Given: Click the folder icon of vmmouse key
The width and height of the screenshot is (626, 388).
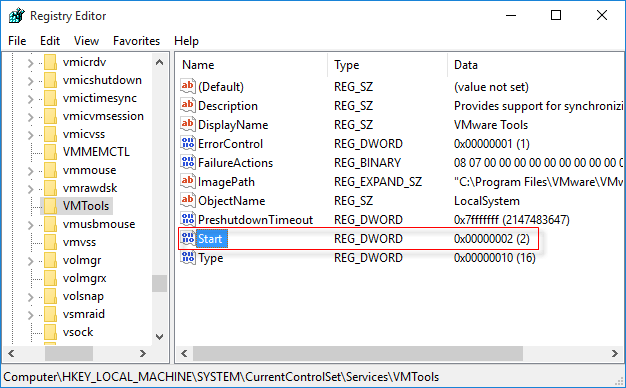Looking at the screenshot, I should pos(50,170).
